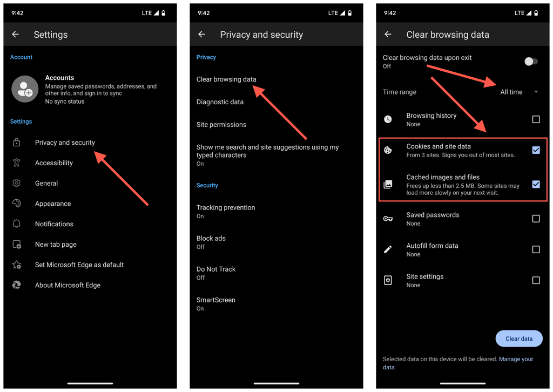Click the Browsing history clock icon
The height and width of the screenshot is (392, 553).
point(388,119)
